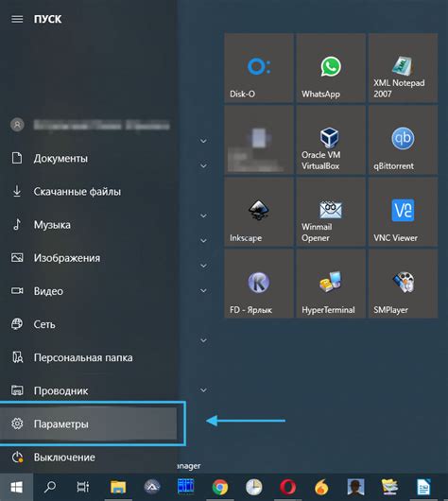
Task: Open Oracle VM VirtualBox tile
Action: [331, 140]
